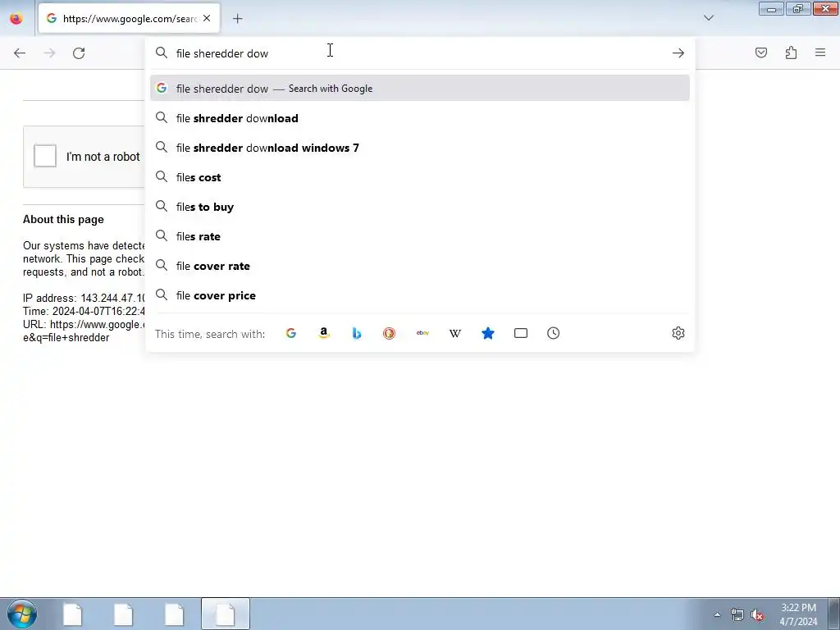This screenshot has width=840, height=630.
Task: Select 'file sheredder dow — Search with Google'
Action: tap(419, 88)
